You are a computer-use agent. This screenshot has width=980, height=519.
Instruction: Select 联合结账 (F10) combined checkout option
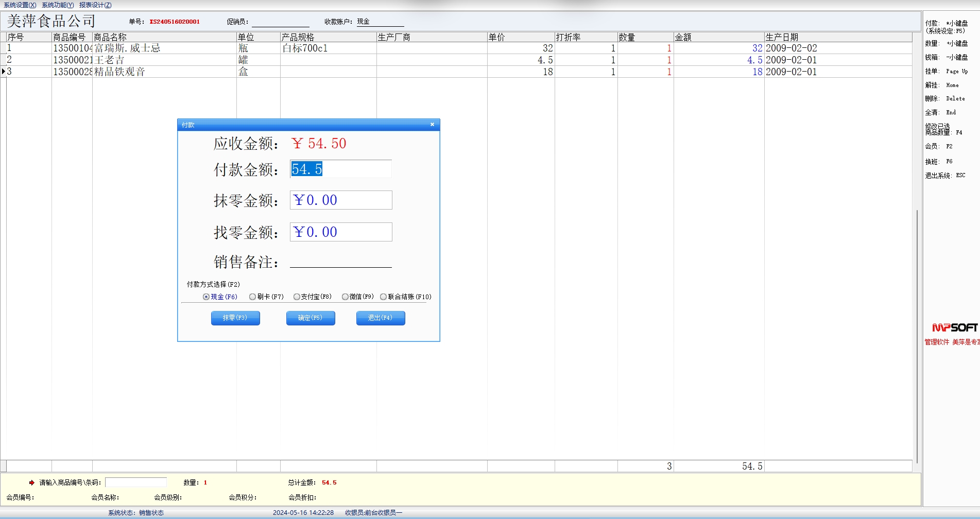pyautogui.click(x=383, y=297)
